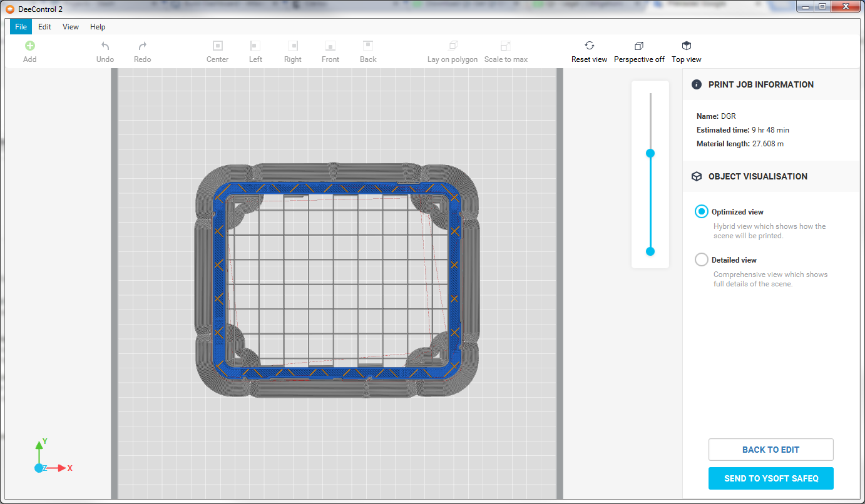Screen dimensions: 865x504
Task: Click Send to YSoft SafeQ button
Action: point(770,478)
